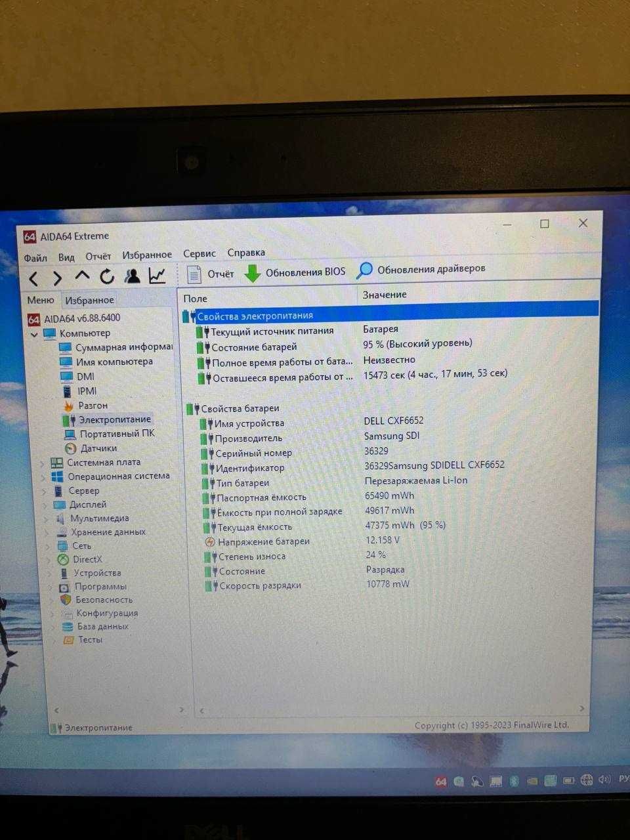Open Портативный ПК tree item
This screenshot has width=630, height=840.
[x=110, y=434]
